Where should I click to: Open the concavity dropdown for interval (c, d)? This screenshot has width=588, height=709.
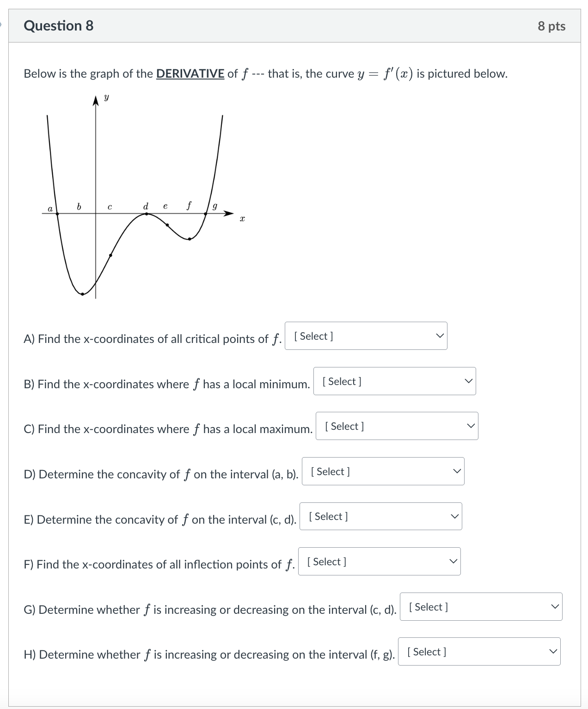[381, 516]
